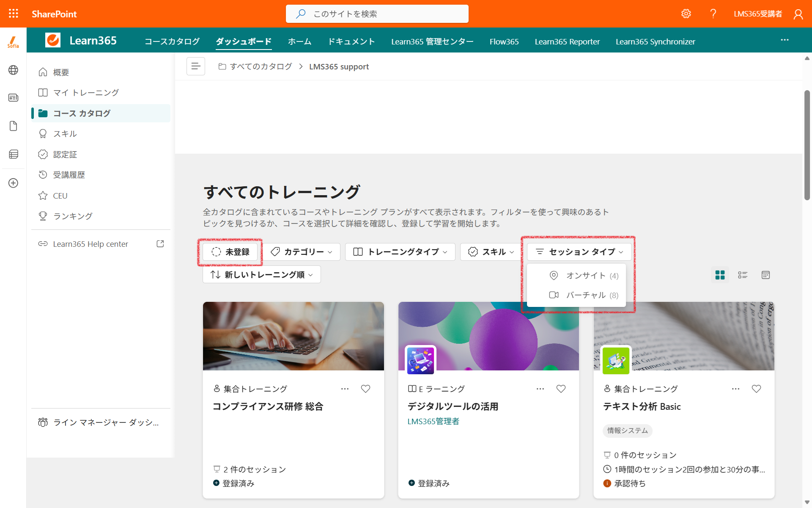Image resolution: width=812 pixels, height=508 pixels.
Task: Select コース カタログ in sidebar
Action: coord(101,113)
